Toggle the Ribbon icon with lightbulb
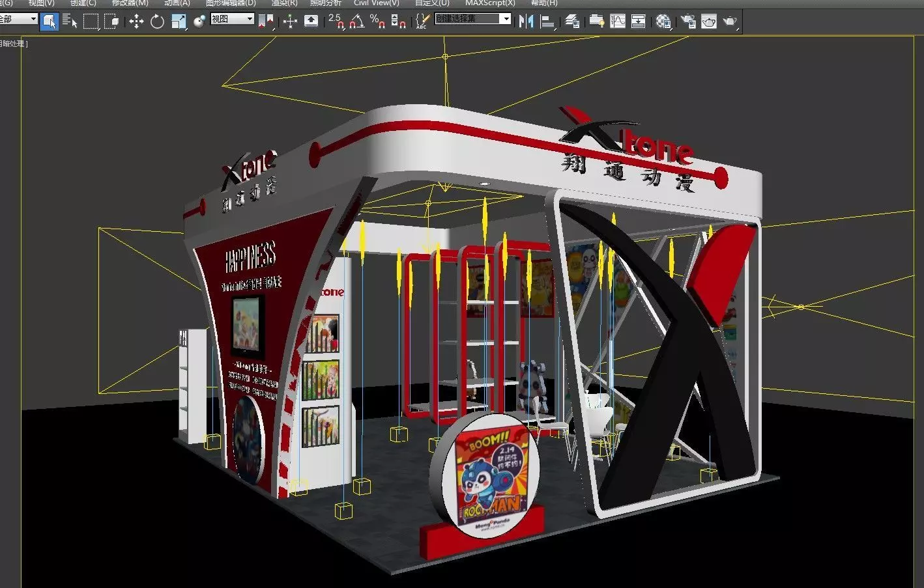Screen dimensions: 924x588 [x=596, y=21]
